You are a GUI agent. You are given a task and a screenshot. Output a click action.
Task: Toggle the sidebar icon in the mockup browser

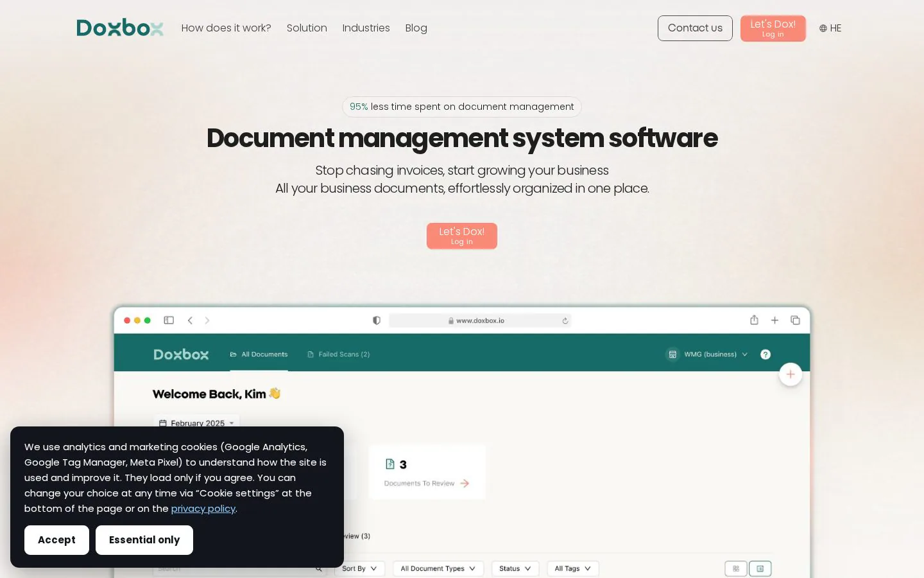pyautogui.click(x=169, y=320)
